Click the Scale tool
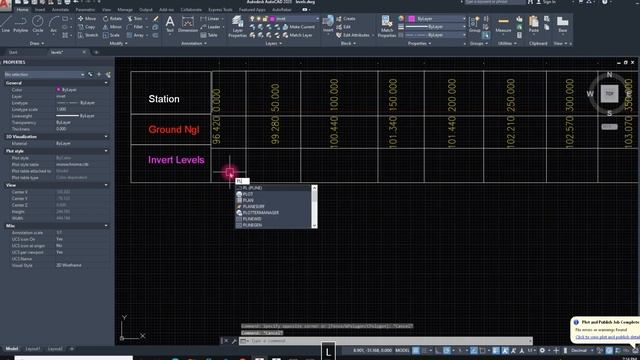640x360 pixels. pyautogui.click(x=111, y=35)
